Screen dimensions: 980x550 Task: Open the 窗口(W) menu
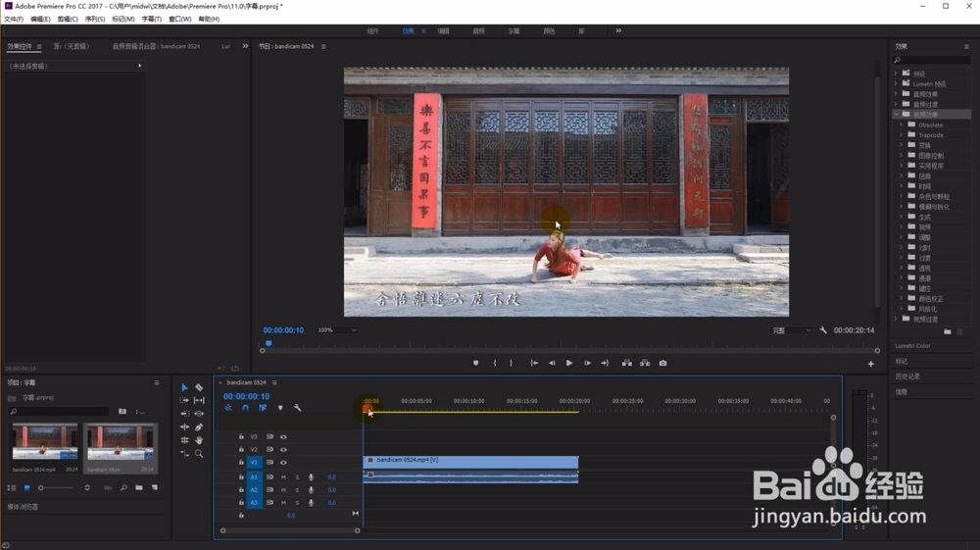(180, 20)
